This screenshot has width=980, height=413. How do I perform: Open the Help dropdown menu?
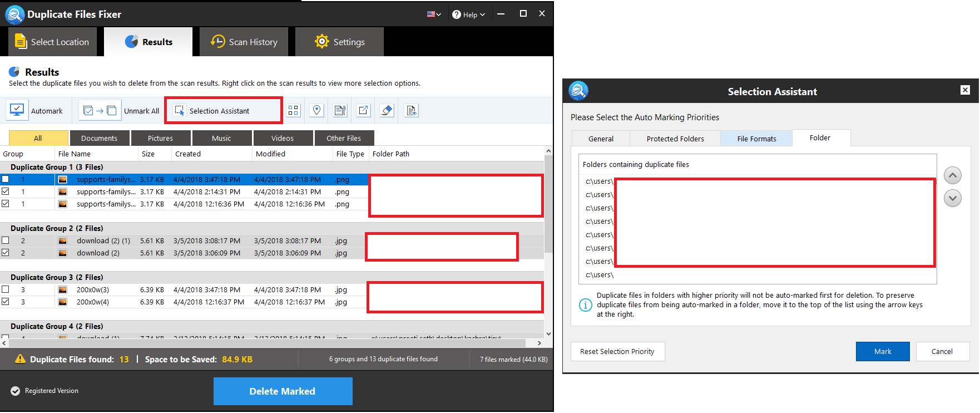click(x=469, y=14)
